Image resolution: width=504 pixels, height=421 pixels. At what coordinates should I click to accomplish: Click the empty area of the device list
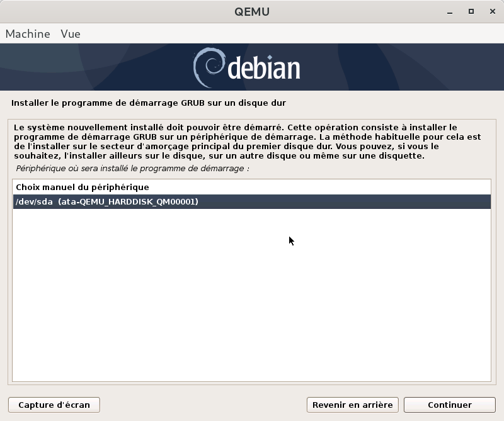click(251, 296)
